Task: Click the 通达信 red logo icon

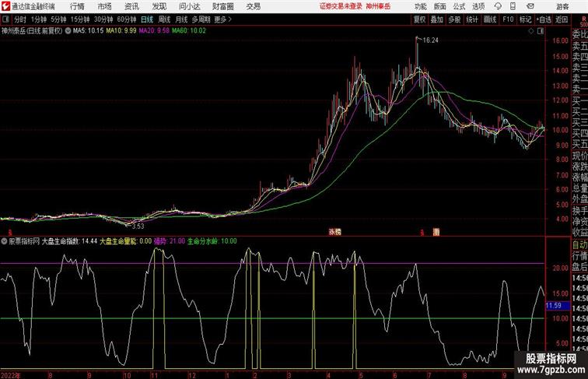Action: pos(5,6)
